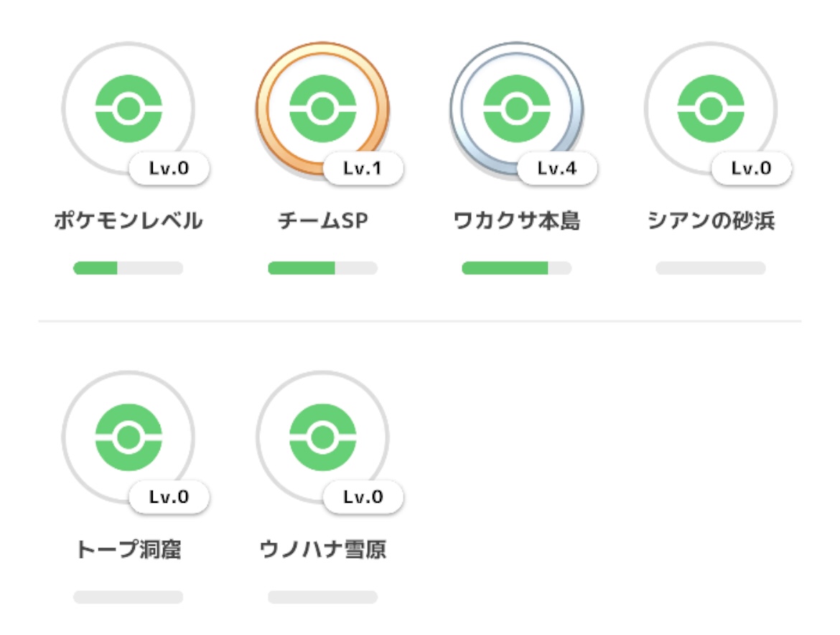This screenshot has height=635, width=840.
Task: Click the Lv.0 pill on ポケモンレベル
Action: click(x=169, y=169)
